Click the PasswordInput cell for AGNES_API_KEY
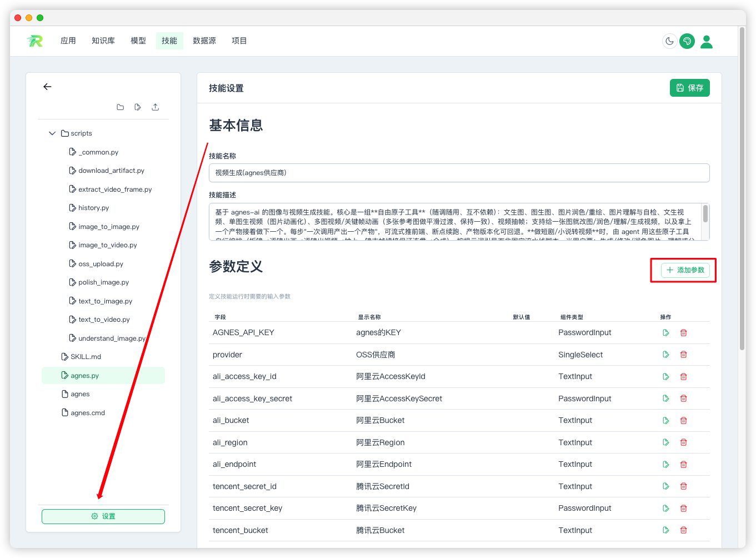Image resolution: width=756 pixels, height=558 pixels. 584,332
